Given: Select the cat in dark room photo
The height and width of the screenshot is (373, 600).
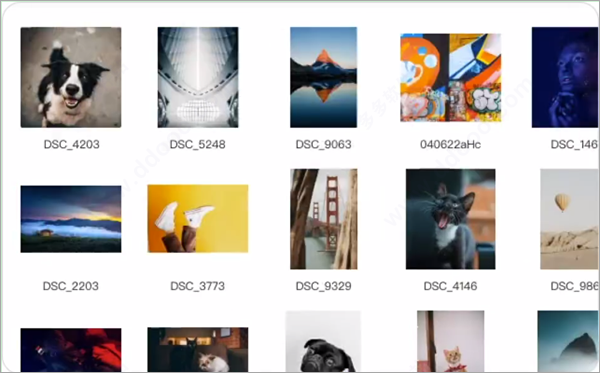Looking at the screenshot, I should pyautogui.click(x=198, y=349).
